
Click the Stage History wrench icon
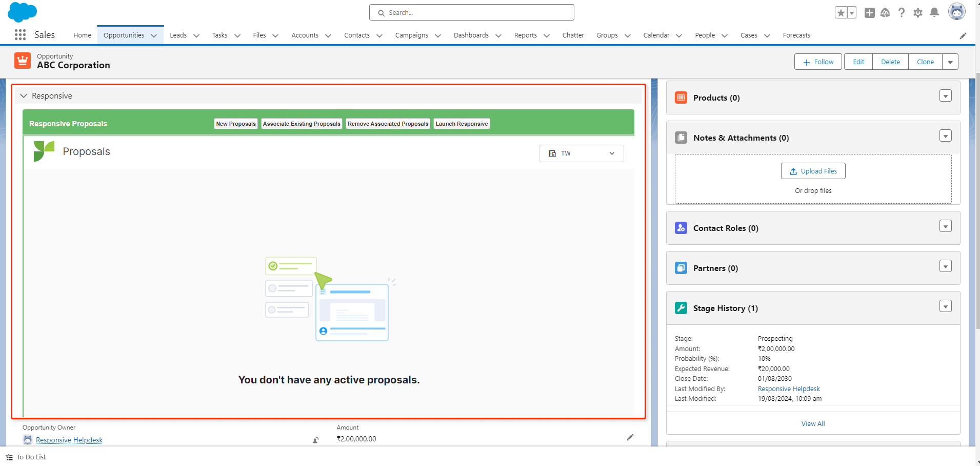[681, 308]
